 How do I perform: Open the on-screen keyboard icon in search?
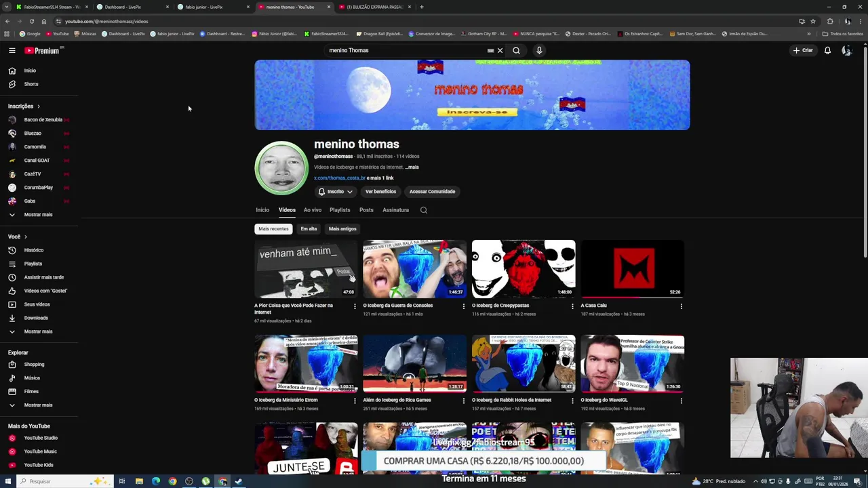pyautogui.click(x=490, y=50)
